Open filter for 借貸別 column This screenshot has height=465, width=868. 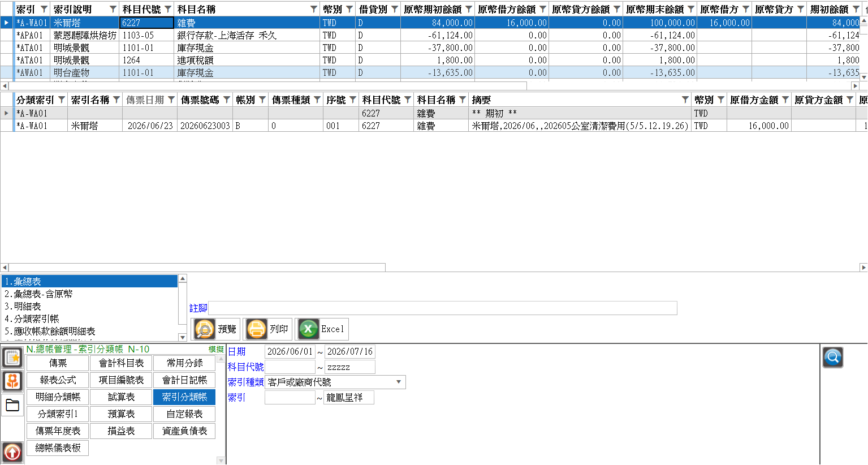click(x=395, y=10)
